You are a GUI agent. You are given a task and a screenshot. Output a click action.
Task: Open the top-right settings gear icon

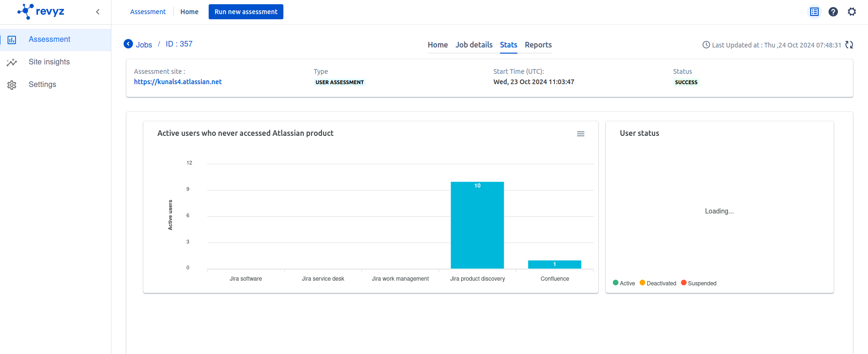coord(852,12)
